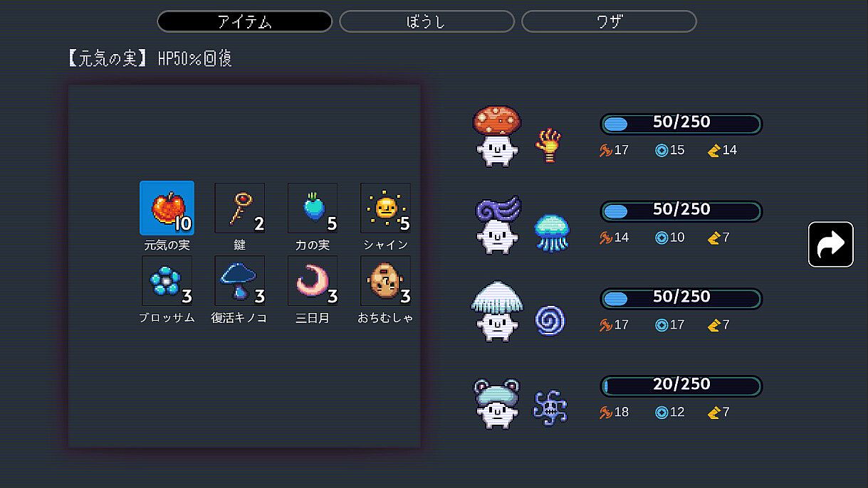Viewport: 868px width, 488px height.
Task: Switch to the ぼうし tab
Action: 427,21
